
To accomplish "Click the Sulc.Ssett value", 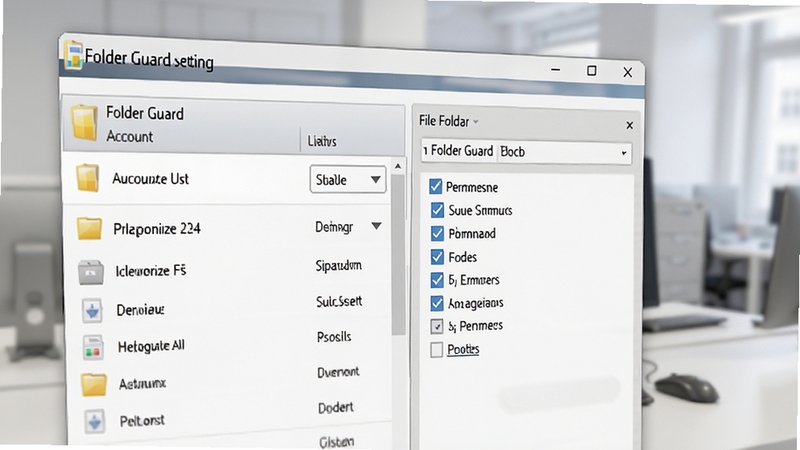I will tap(339, 302).
